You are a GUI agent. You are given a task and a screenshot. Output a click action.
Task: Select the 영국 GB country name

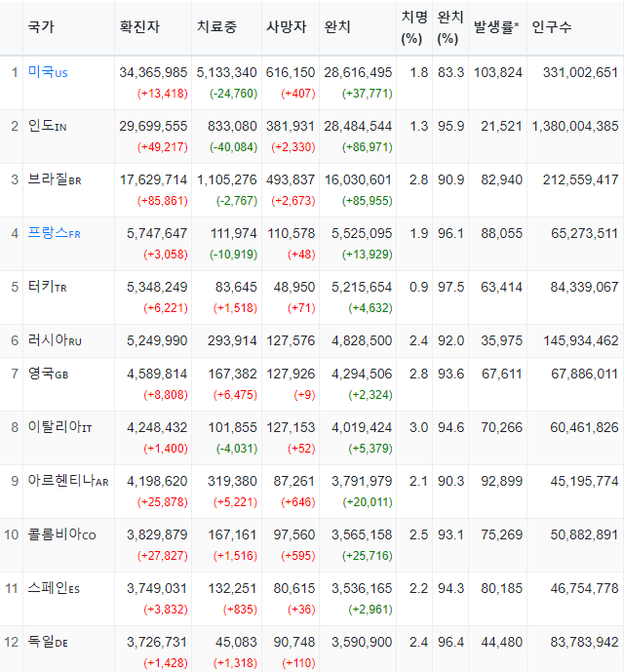[48, 374]
